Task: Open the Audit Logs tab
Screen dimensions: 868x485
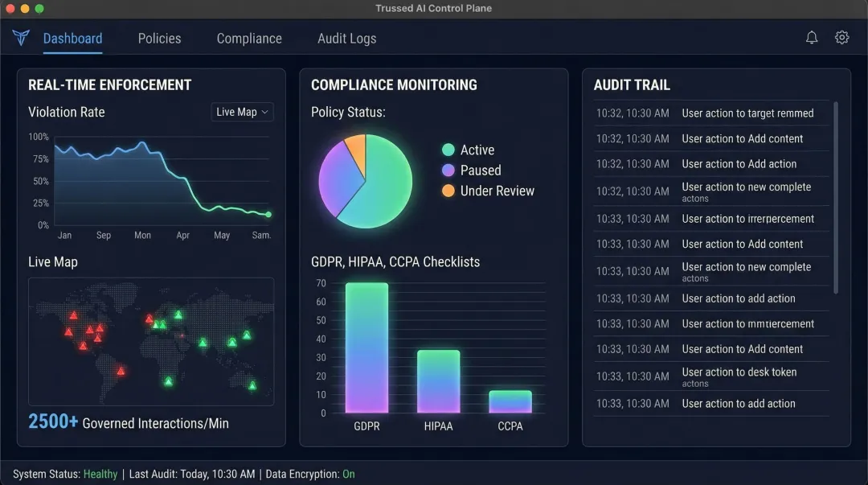Action: [346, 38]
